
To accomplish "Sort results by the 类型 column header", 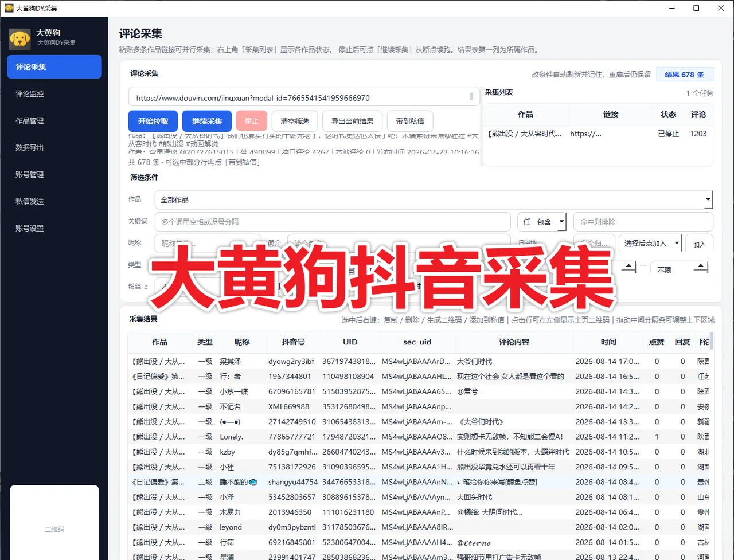I will coord(205,342).
